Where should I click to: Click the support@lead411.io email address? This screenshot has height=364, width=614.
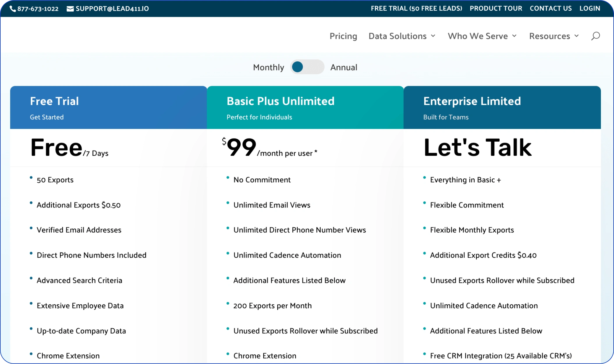pos(112,9)
